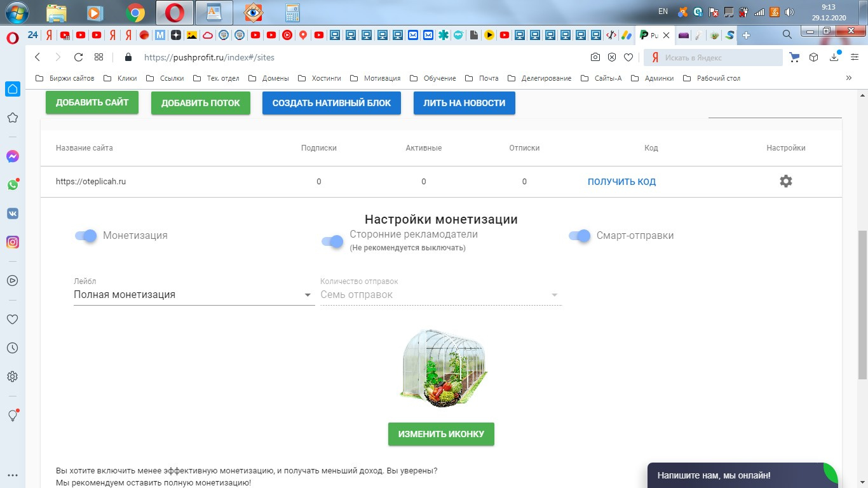
Task: Show browser downloads
Action: pos(835,57)
